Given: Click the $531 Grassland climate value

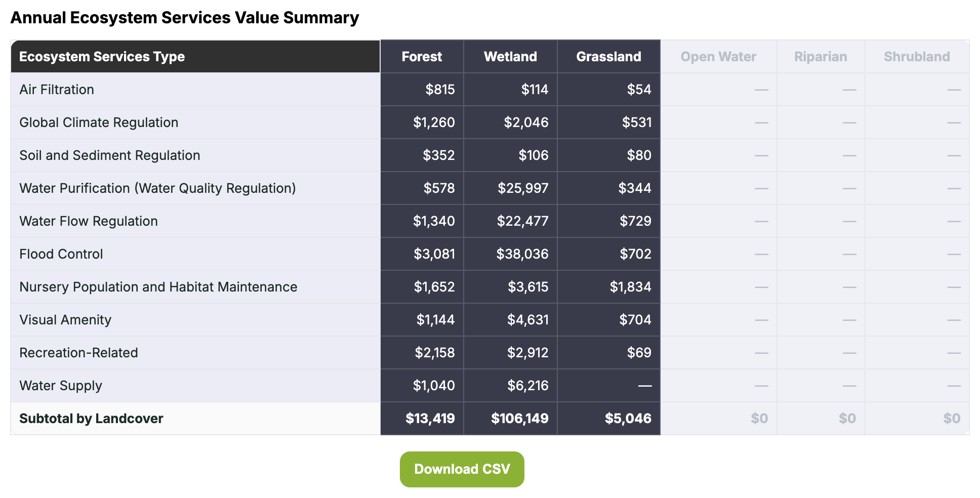Looking at the screenshot, I should [x=637, y=122].
